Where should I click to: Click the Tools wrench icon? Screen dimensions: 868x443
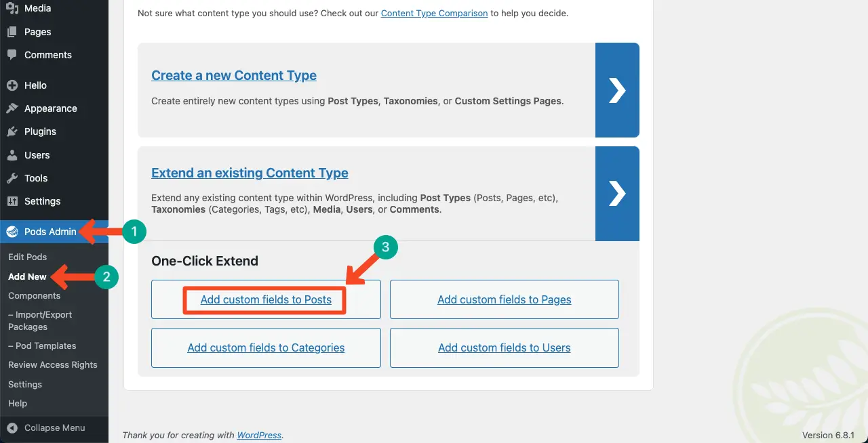pyautogui.click(x=12, y=178)
